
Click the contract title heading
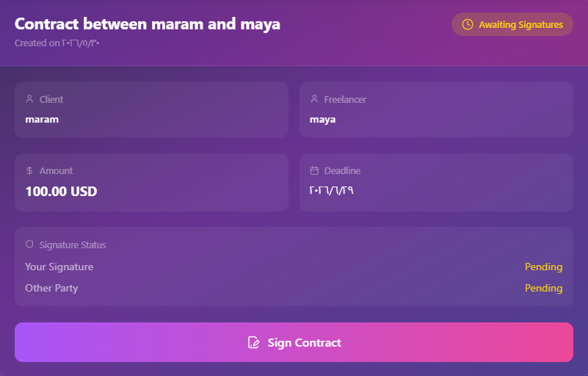(148, 24)
